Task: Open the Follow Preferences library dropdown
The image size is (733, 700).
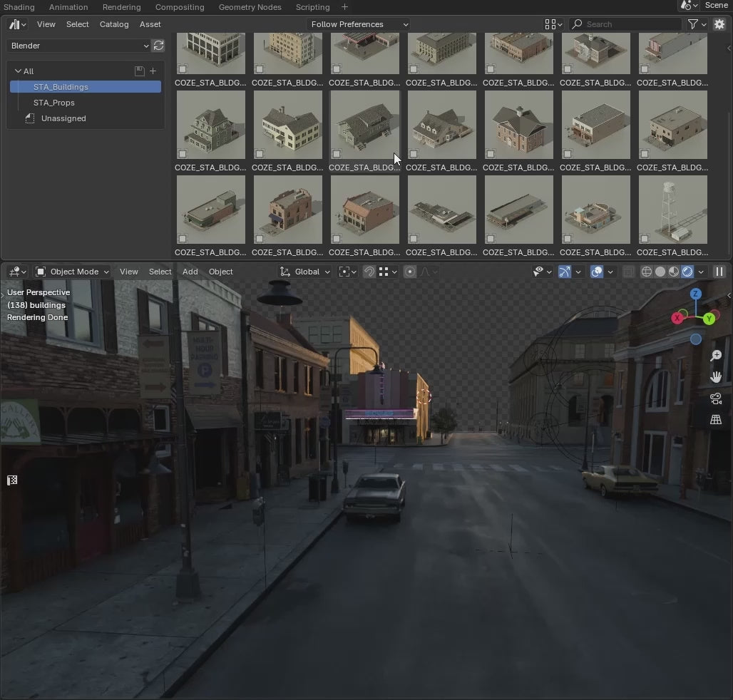Action: 358,24
